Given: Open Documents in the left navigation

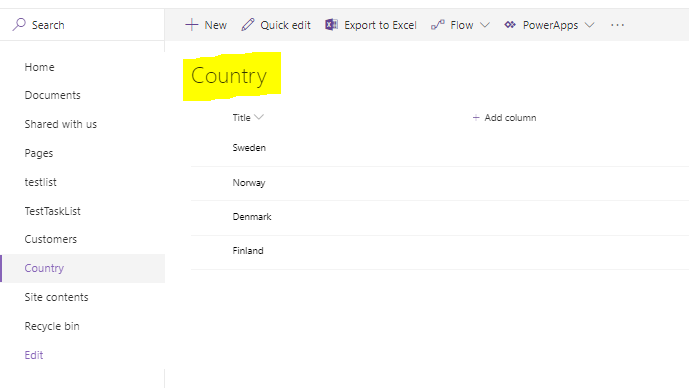Looking at the screenshot, I should (x=52, y=95).
